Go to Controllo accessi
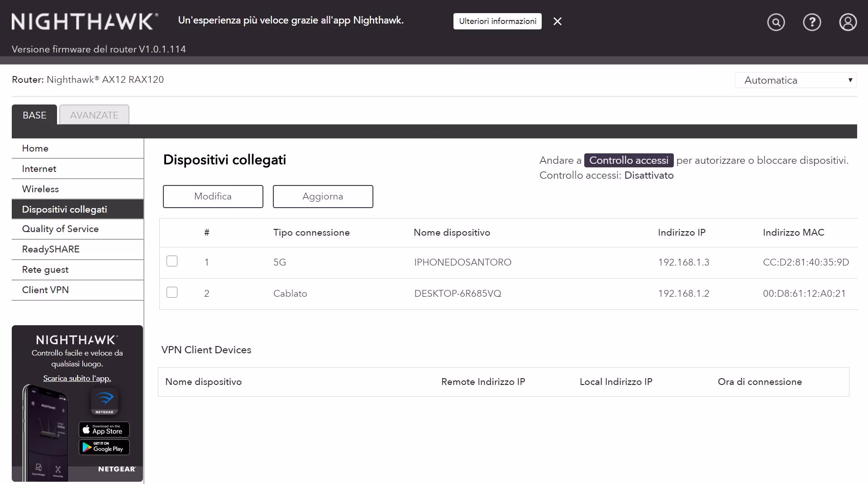Viewport: 868px width, 484px height. click(x=629, y=160)
